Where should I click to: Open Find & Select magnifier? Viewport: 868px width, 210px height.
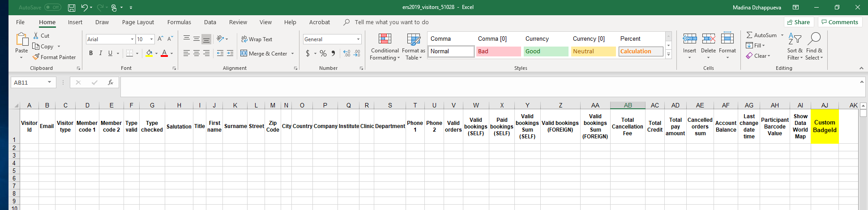click(814, 39)
